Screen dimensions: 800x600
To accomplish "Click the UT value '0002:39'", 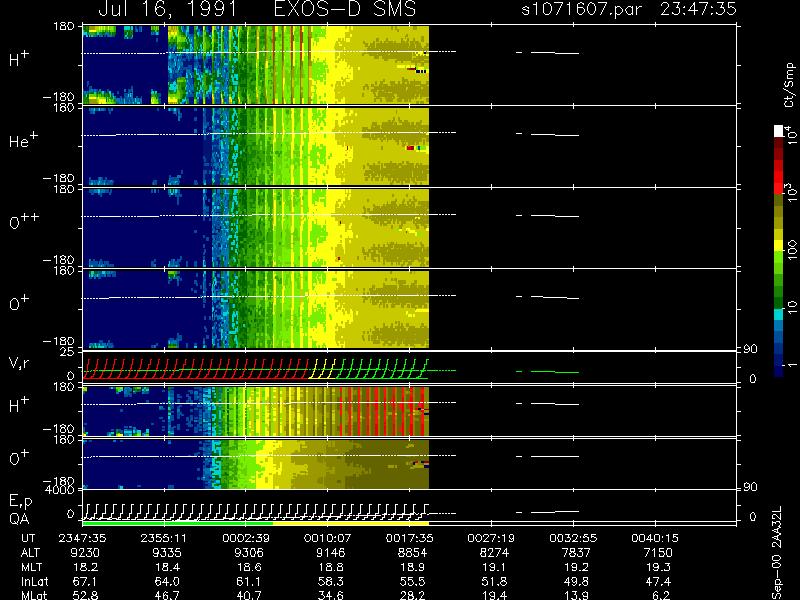I will 245,538.
